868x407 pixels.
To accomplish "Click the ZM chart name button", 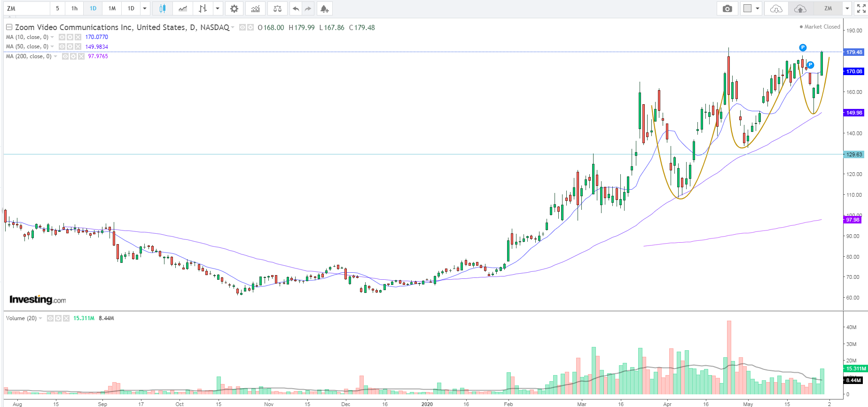I will coord(828,8).
